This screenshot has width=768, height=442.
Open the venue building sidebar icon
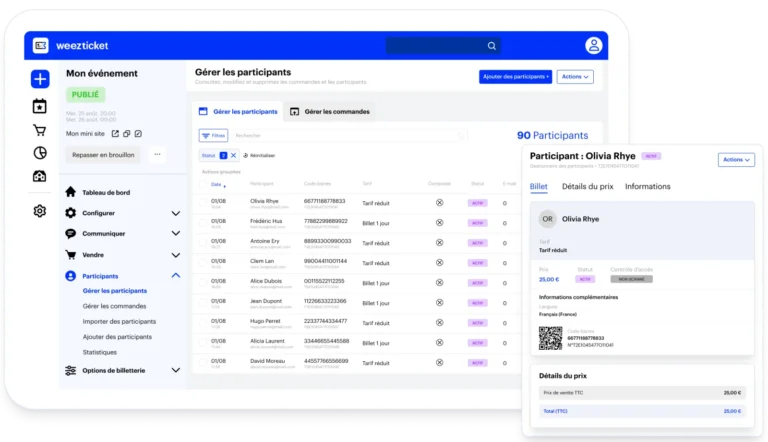click(40, 176)
